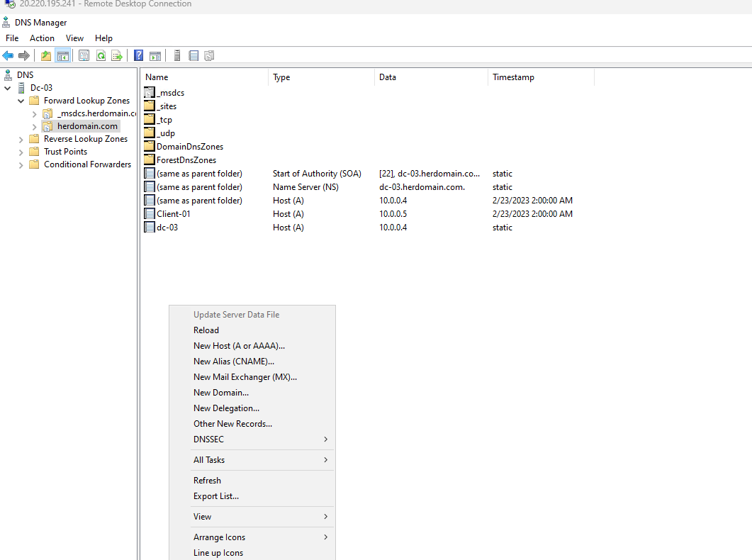Click the Forward navigation arrow
Screen dimensions: 752x560
24,55
